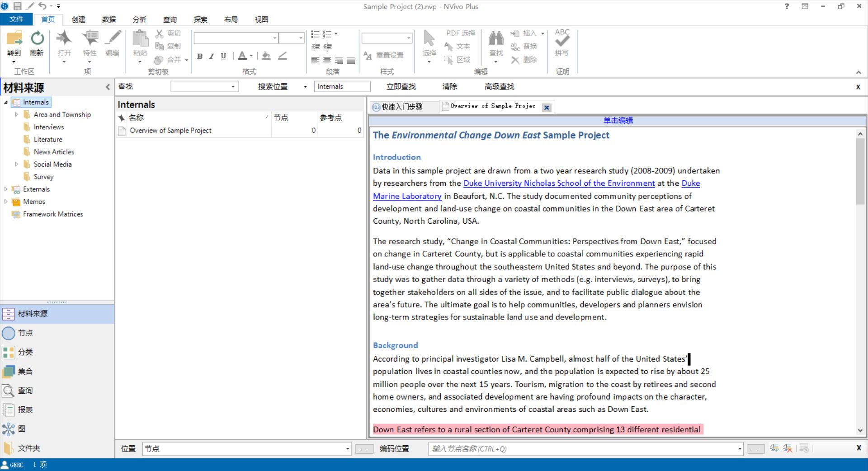Click the font color A swatch

pos(242,56)
